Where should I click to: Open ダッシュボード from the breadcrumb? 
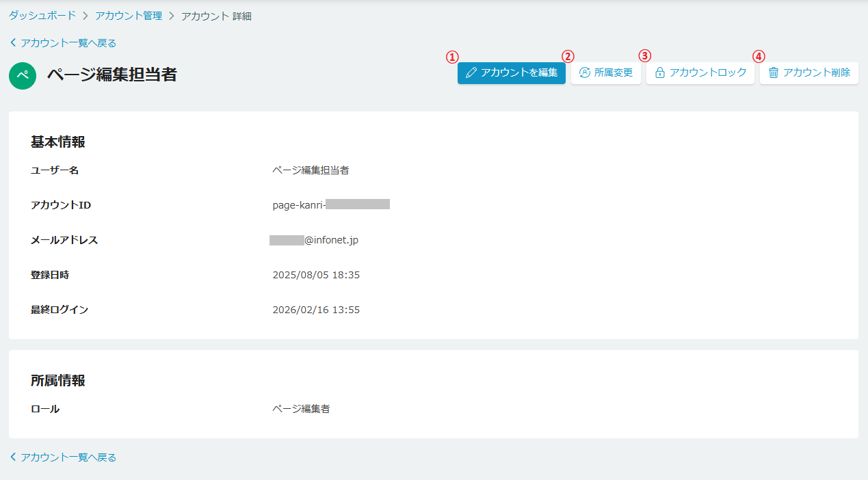tap(42, 15)
